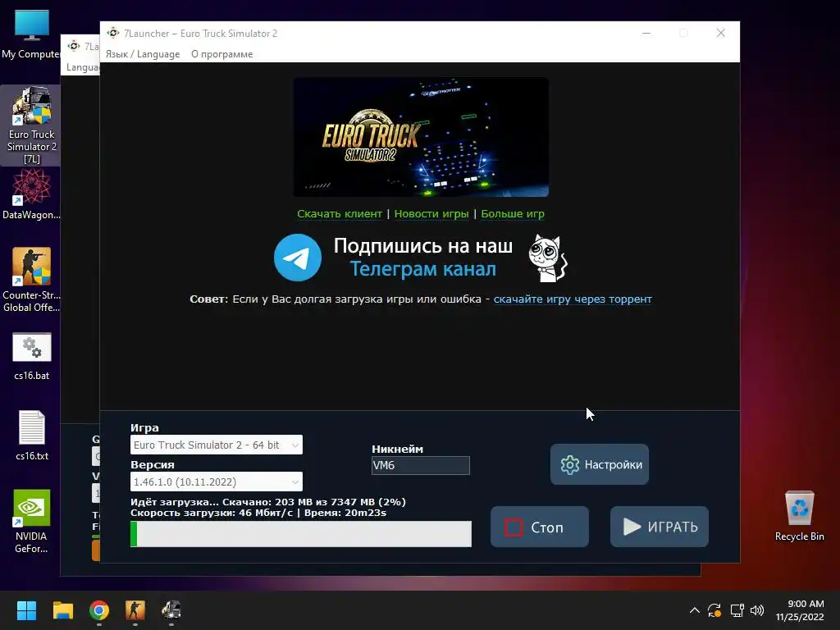The width and height of the screenshot is (840, 630).
Task: Click the Euro Truck Simulator 2 banner image
Action: point(421,137)
